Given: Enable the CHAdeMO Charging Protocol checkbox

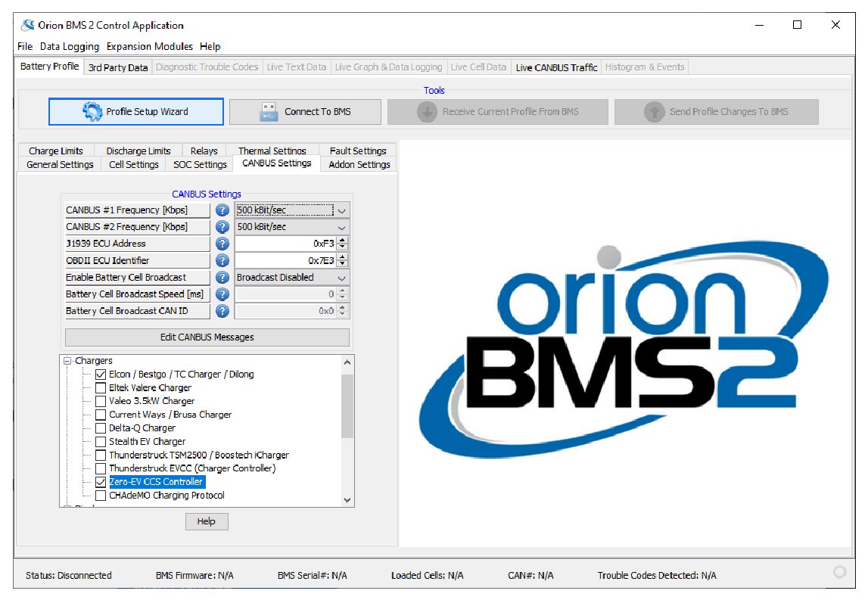Looking at the screenshot, I should (x=100, y=496).
